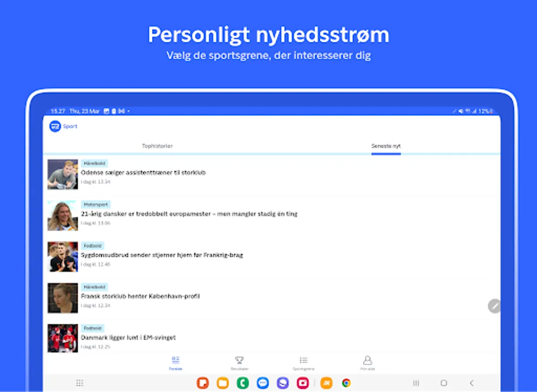Click the 'I dag kl. 13.06' timestamp
The width and height of the screenshot is (537, 392).
point(95,223)
